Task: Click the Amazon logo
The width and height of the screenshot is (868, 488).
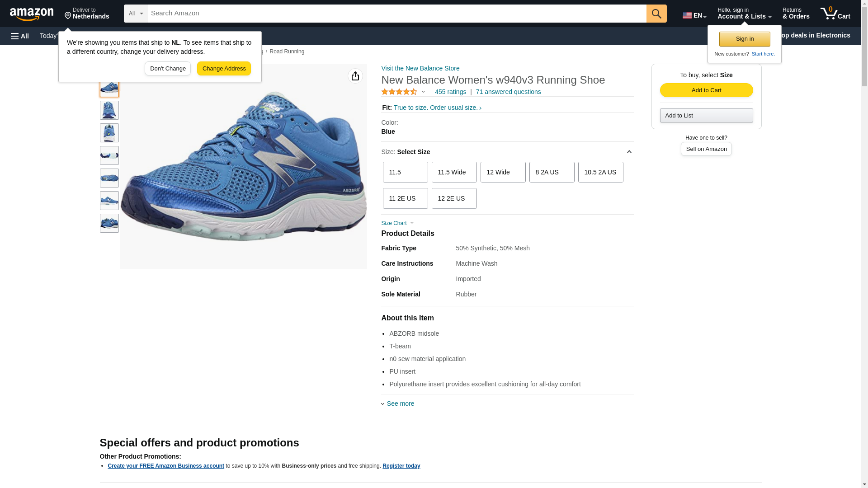Action: click(x=32, y=14)
